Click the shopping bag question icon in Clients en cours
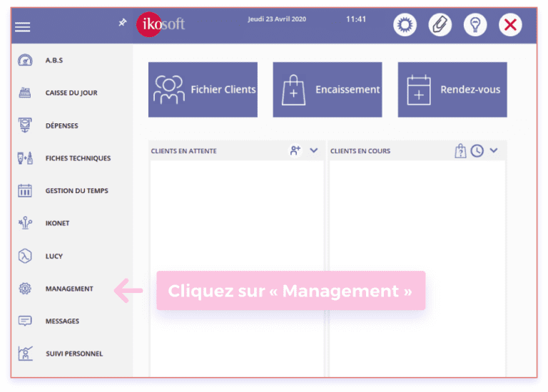Image resolution: width=548 pixels, height=392 pixels. click(460, 151)
